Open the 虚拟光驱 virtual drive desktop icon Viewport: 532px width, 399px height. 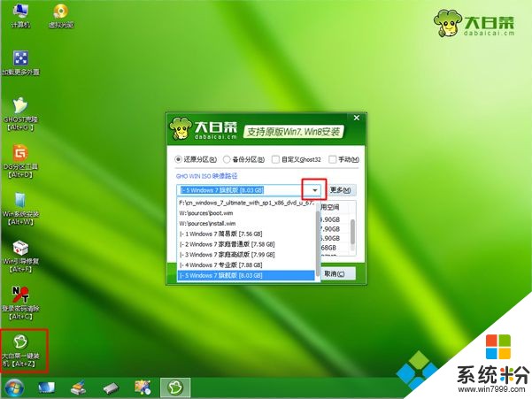(61, 15)
